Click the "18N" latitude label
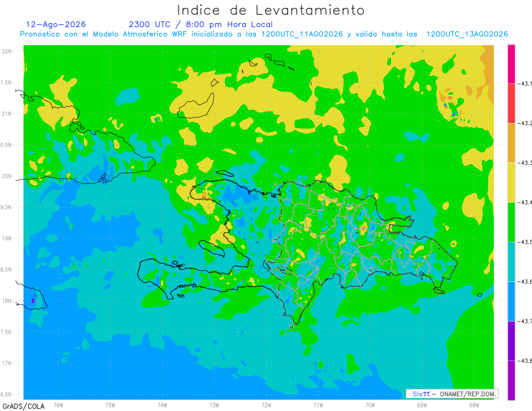Viewport: 532px width, 411px height. point(7,301)
